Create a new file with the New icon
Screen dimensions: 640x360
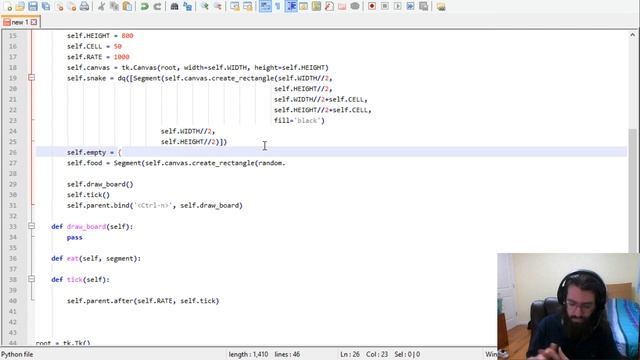[x=8, y=6]
